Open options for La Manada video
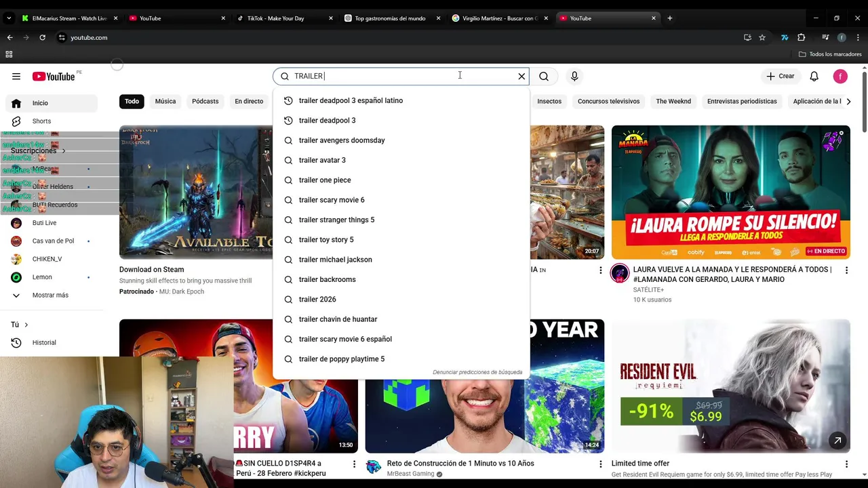This screenshot has height=488, width=868. (x=846, y=270)
